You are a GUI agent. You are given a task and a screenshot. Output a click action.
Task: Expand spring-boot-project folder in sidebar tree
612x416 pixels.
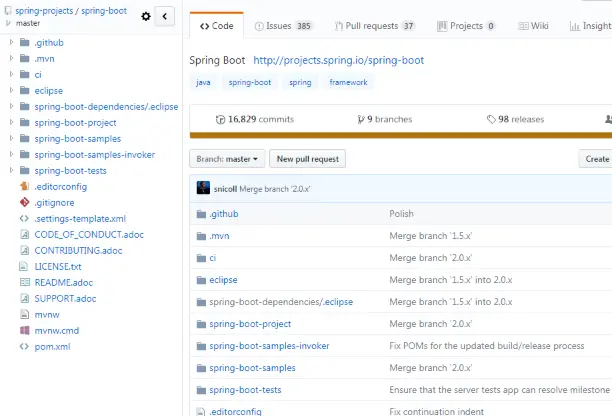[x=11, y=122]
